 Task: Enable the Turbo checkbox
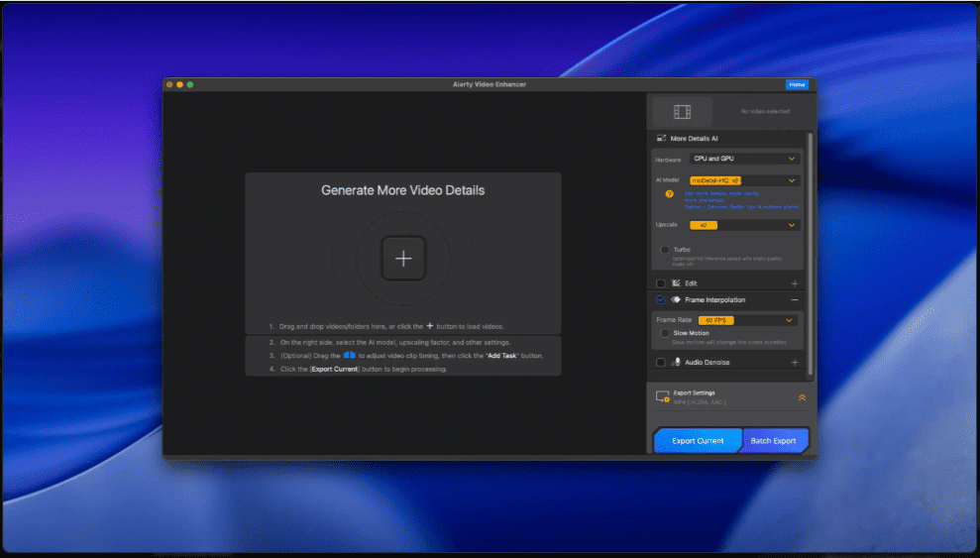click(x=664, y=250)
